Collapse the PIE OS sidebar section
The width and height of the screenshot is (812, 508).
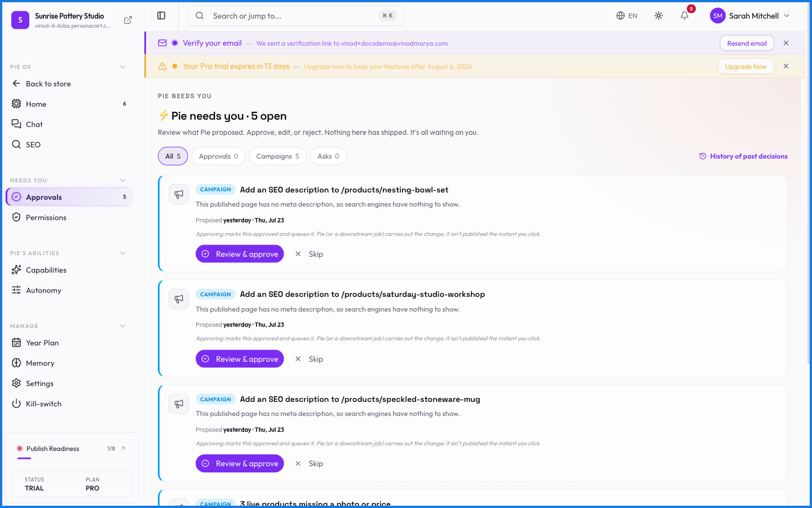pos(123,67)
